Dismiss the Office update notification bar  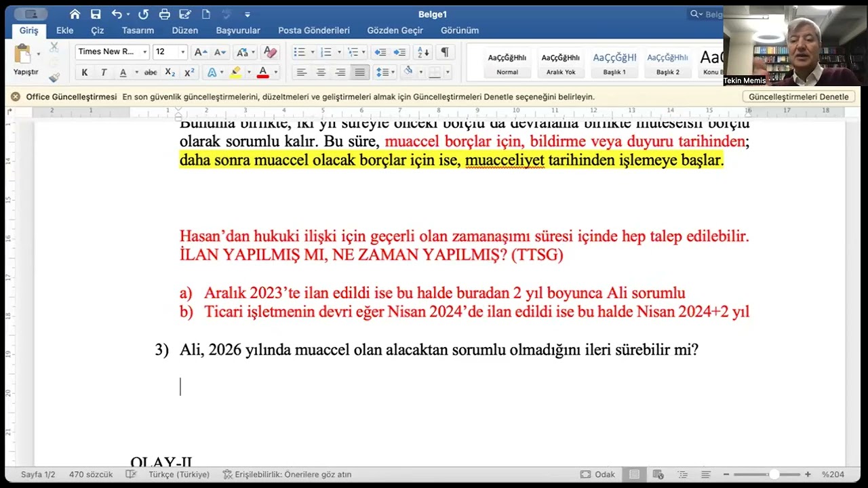pyautogui.click(x=15, y=97)
